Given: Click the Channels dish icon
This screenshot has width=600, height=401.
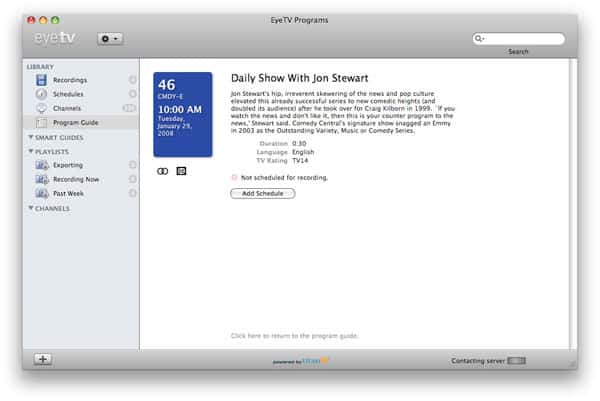Looking at the screenshot, I should pyautogui.click(x=41, y=109).
